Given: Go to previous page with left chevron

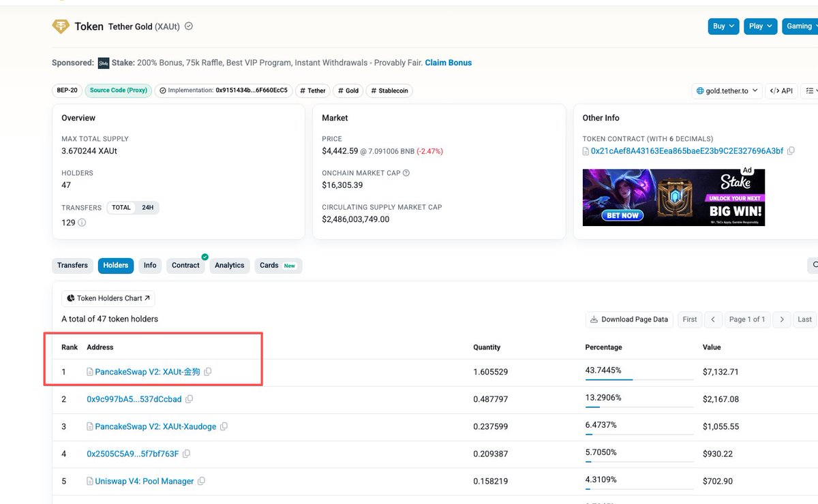Looking at the screenshot, I should point(713,319).
